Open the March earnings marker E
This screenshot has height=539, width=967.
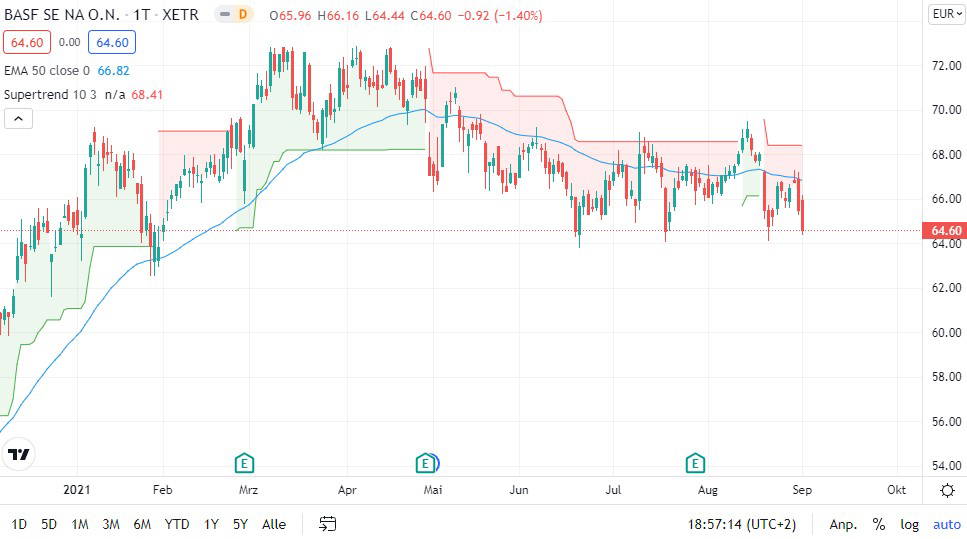[x=244, y=463]
